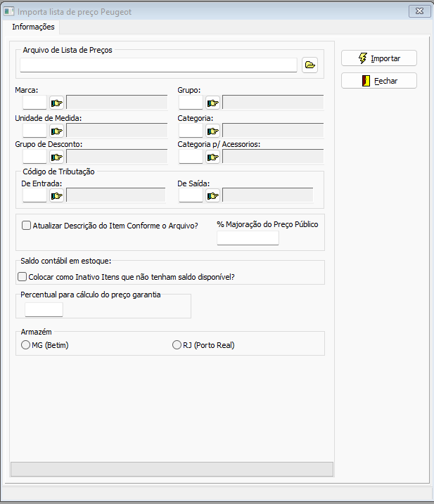Click the Marca lookup hand icon
This screenshot has height=504, width=434.
56,103
